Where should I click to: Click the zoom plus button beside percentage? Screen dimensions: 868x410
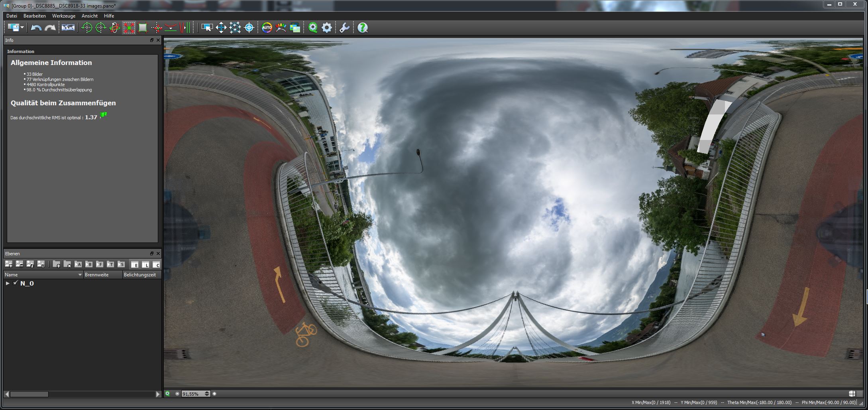pos(214,394)
